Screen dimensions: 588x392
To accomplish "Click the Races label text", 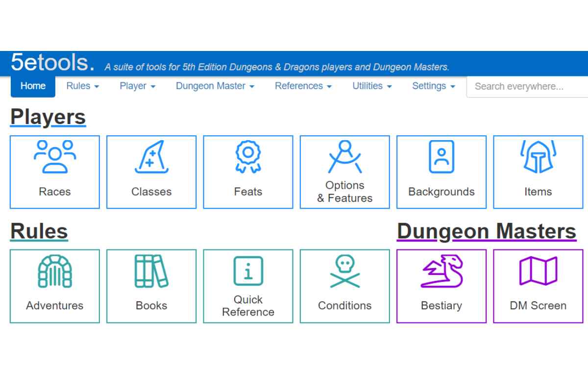I will point(55,192).
